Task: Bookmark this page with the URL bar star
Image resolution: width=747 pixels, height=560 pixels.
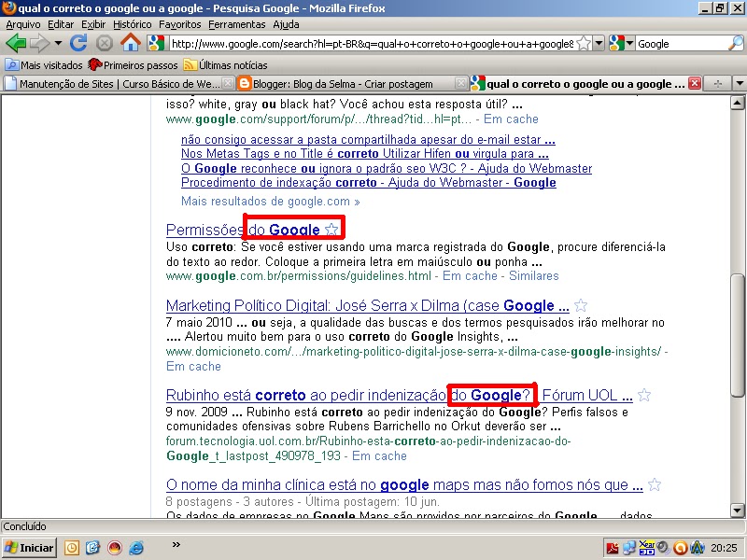Action: coord(584,44)
